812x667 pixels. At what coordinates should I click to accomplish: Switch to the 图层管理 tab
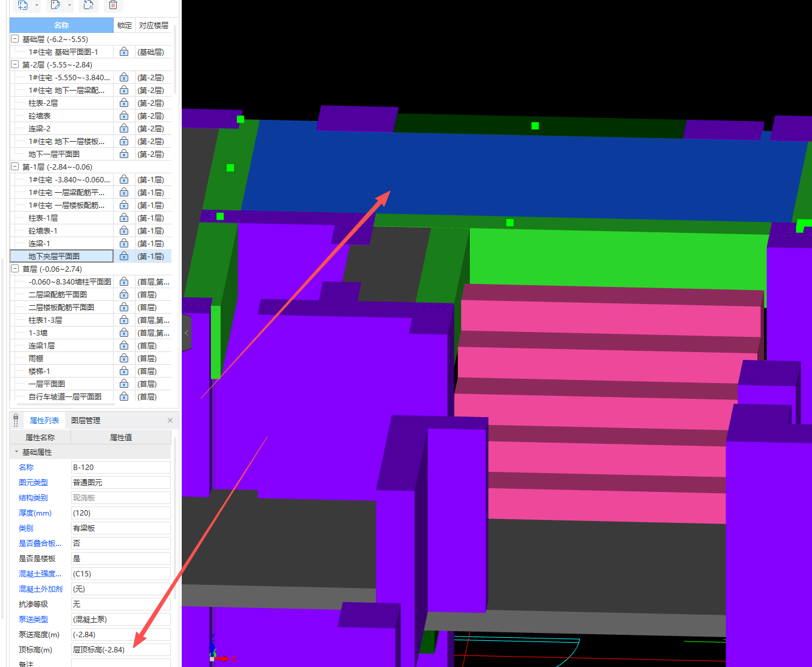pyautogui.click(x=86, y=421)
